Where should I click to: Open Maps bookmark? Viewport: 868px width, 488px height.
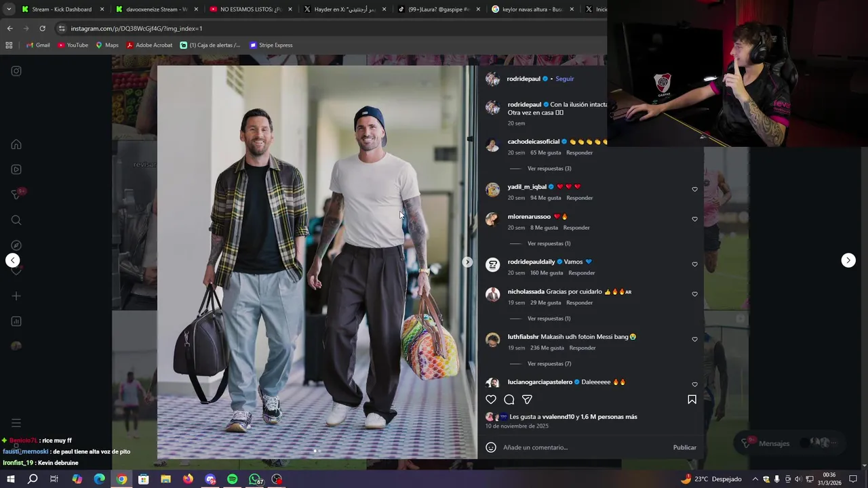click(107, 45)
